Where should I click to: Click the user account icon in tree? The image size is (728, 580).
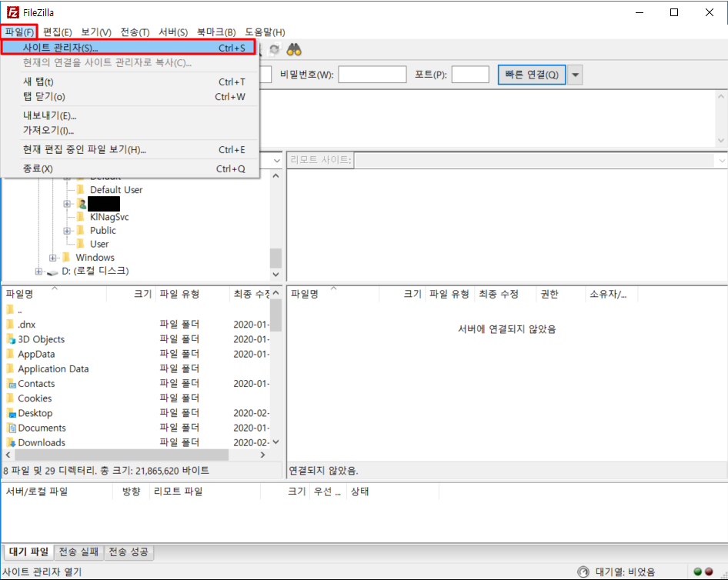pyautogui.click(x=82, y=204)
